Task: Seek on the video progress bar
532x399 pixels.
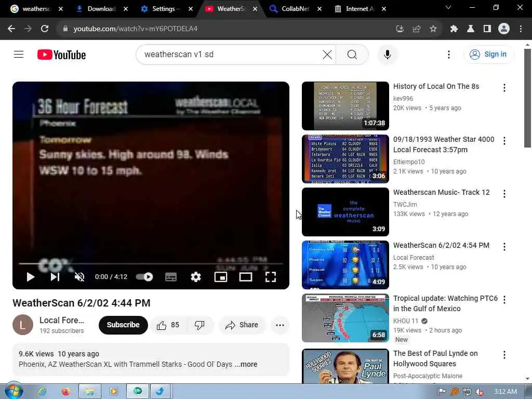Action: tap(151, 263)
